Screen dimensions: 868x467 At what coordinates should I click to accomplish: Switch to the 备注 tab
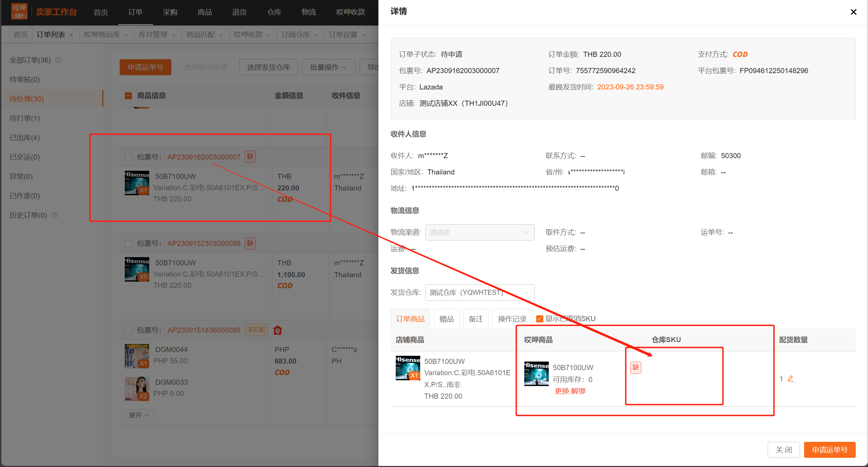point(476,319)
